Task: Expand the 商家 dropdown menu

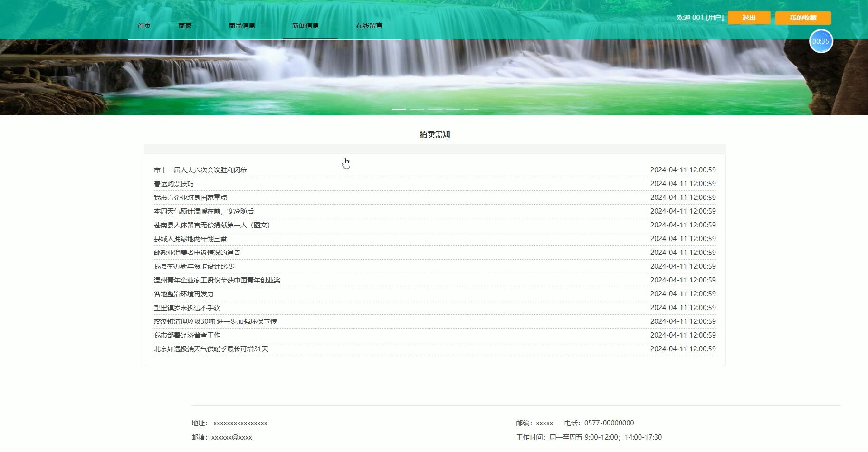Action: [x=185, y=26]
